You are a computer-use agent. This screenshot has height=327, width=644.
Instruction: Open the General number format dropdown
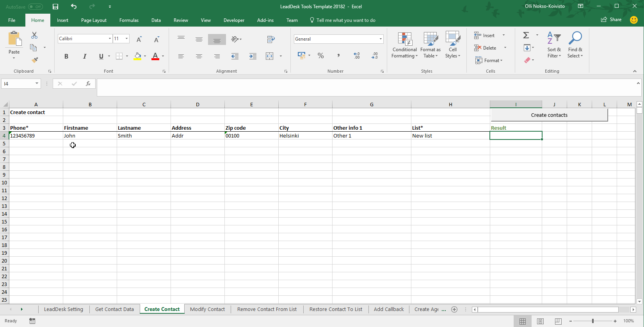click(x=381, y=39)
